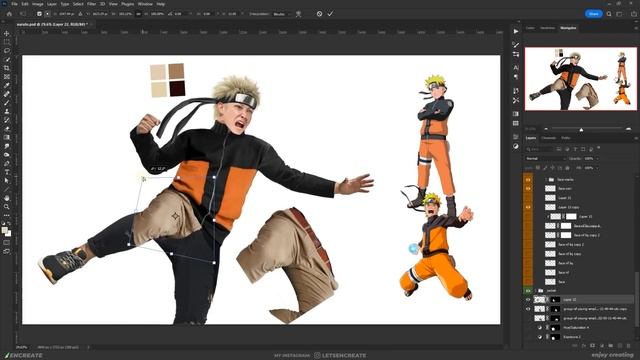Open the Actions play icon in collapsed panel strip
Viewport: 640px width, 360px height.
(516, 31)
